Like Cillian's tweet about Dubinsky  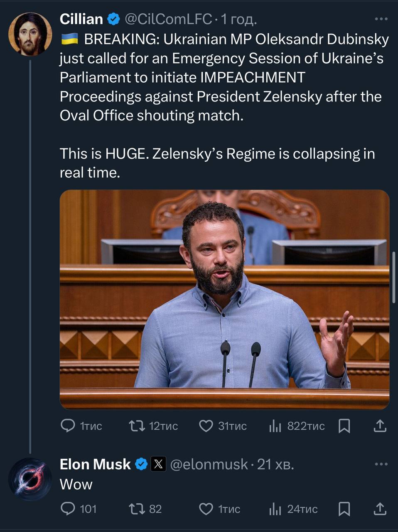tap(206, 426)
